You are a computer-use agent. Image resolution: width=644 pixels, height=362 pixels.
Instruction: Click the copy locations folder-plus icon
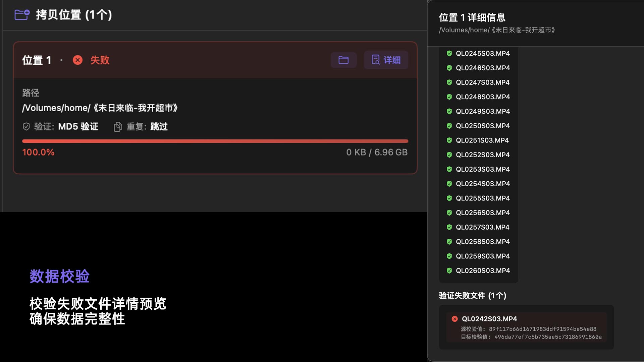(22, 15)
